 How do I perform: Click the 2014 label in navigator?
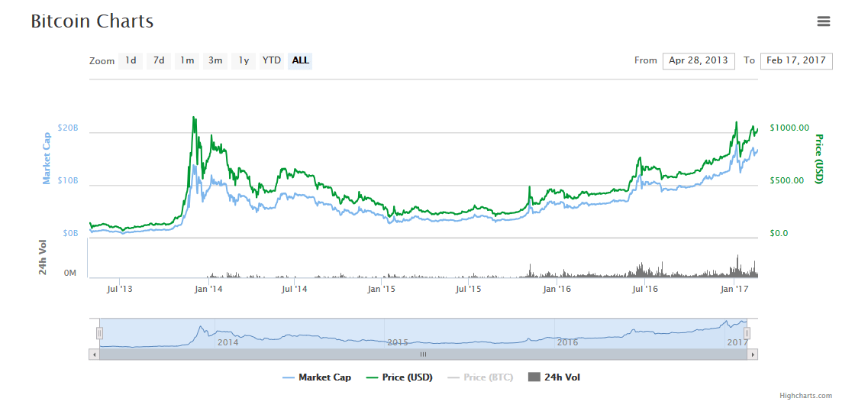(227, 342)
